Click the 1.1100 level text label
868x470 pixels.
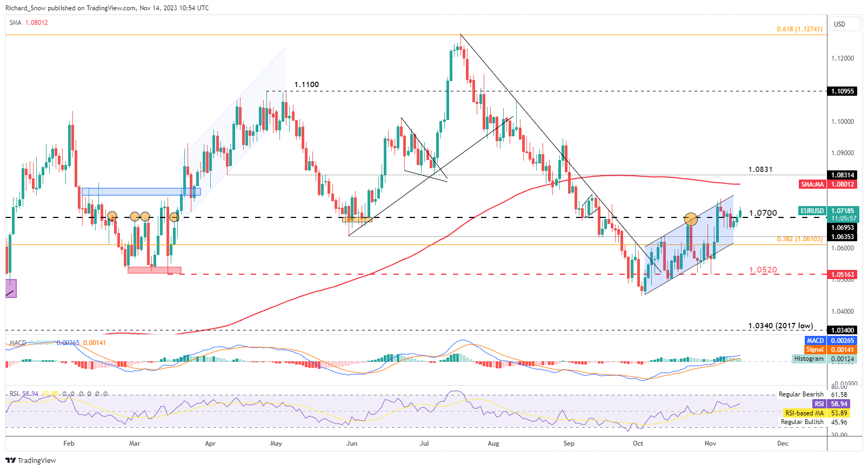(306, 84)
